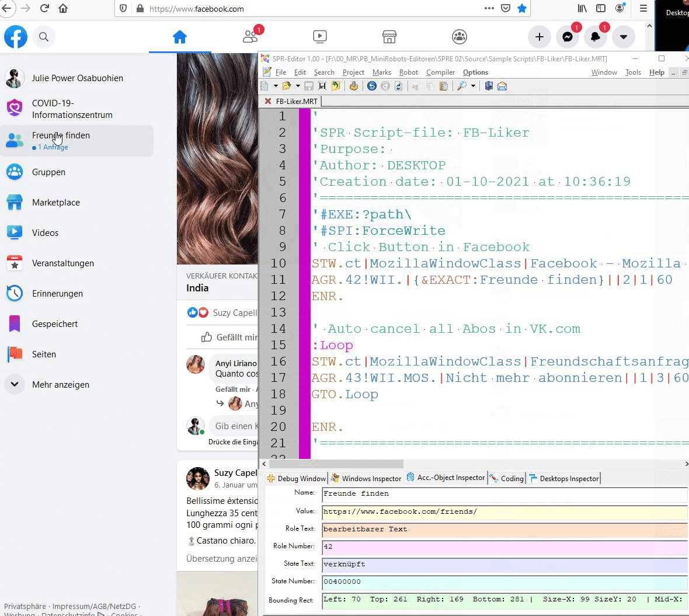Viewport: 689px width, 616px height.
Task: Open the Robot menu in SPR-Editor
Action: 408,72
